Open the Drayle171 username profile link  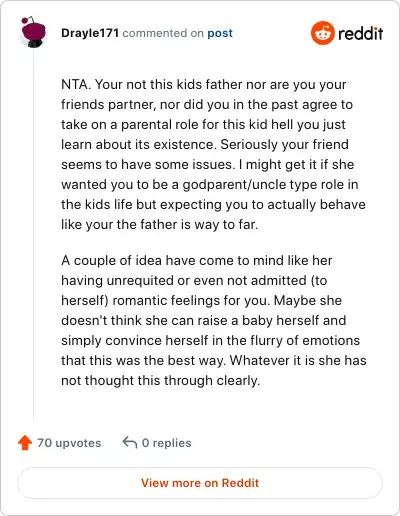point(90,33)
